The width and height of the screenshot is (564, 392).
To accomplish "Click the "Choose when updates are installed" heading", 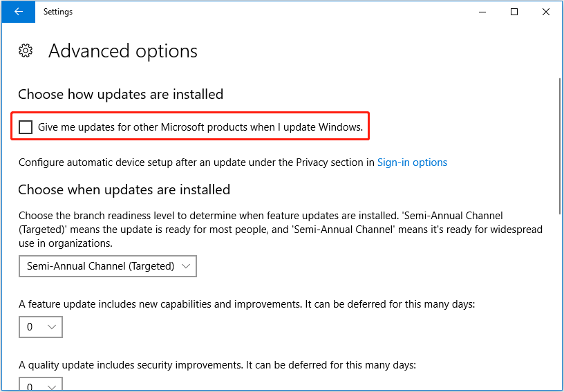I will tap(124, 189).
